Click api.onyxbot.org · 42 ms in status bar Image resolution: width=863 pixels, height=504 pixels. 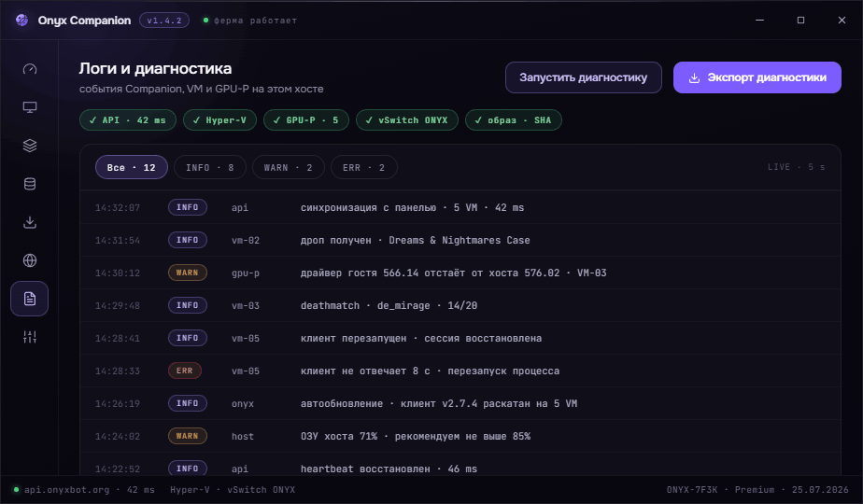(x=84, y=490)
